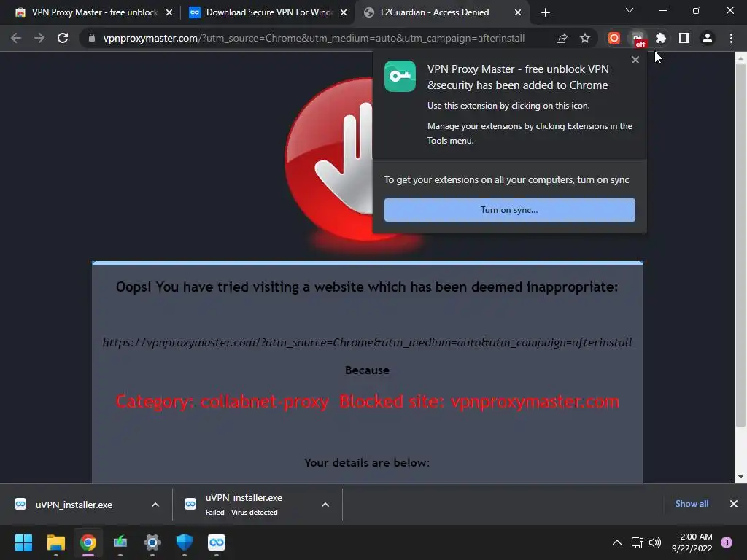The height and width of the screenshot is (560, 747).
Task: Click the red 'Category: collabnet-proxy' blocked site text
Action: pos(368,402)
